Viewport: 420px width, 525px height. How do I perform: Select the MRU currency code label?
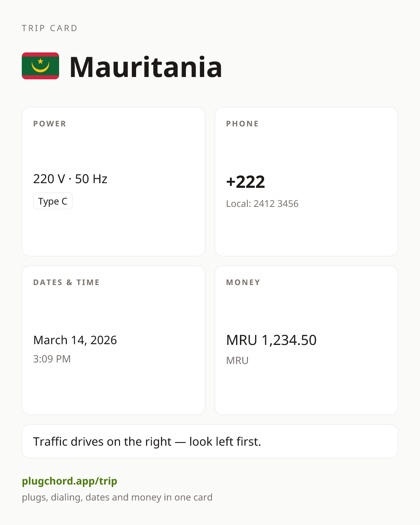(x=237, y=360)
